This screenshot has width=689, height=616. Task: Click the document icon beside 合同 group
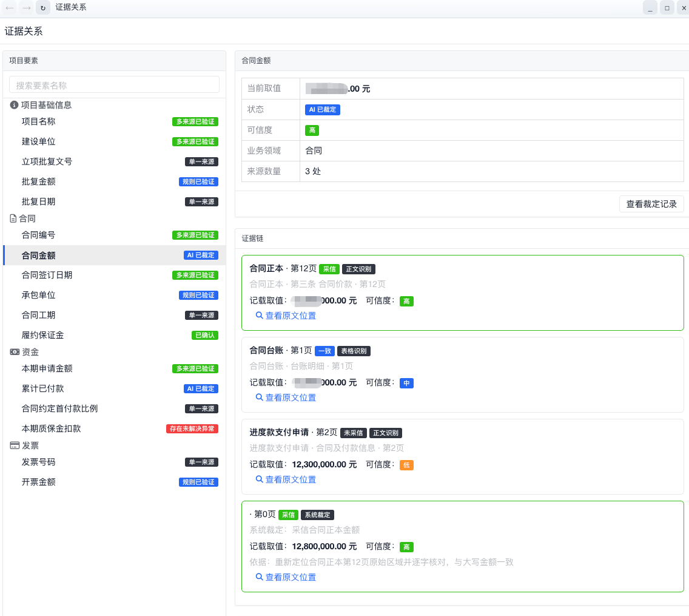[x=13, y=218]
